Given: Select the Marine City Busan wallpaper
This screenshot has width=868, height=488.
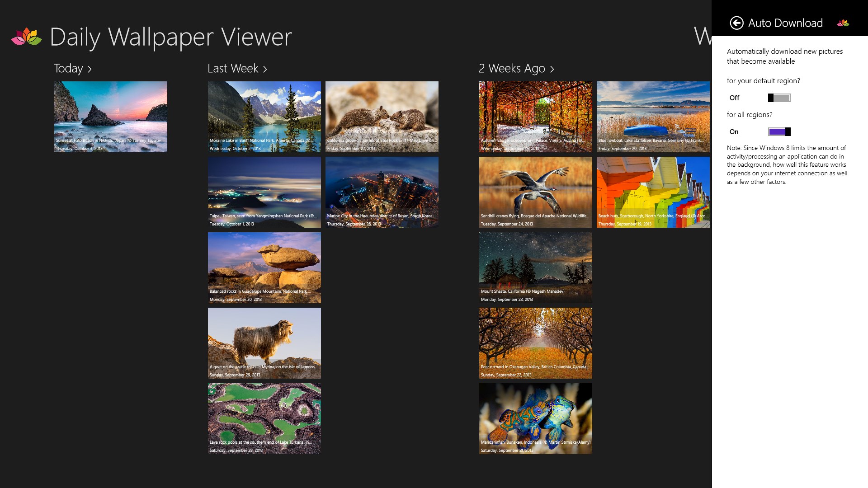Looking at the screenshot, I should pos(382,192).
